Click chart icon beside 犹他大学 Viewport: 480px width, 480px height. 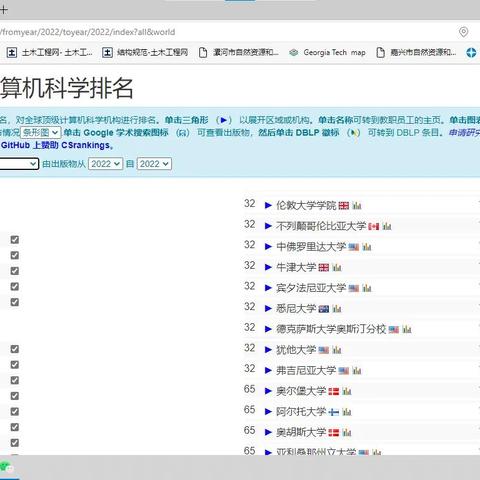click(x=337, y=350)
